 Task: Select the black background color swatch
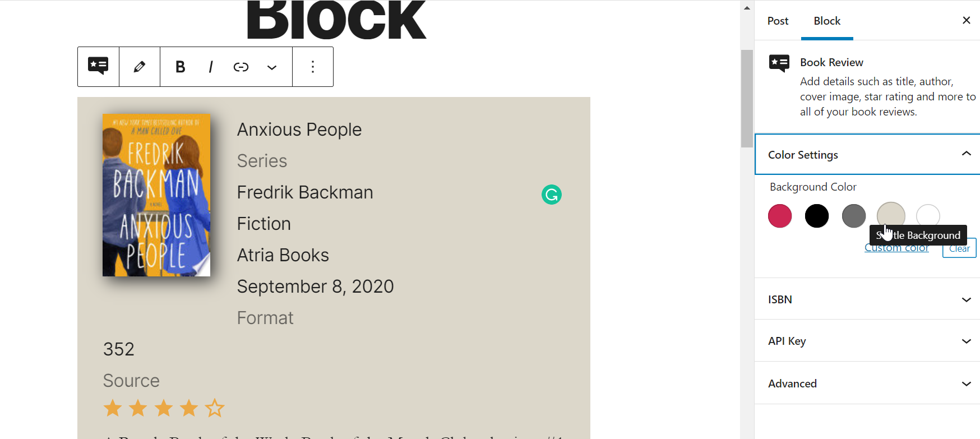point(817,216)
